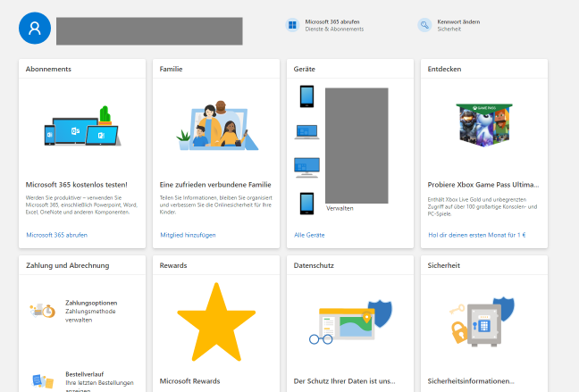Click Microsoft 365 abrufen link in Abonnements card
This screenshot has height=392, width=579.
57,235
